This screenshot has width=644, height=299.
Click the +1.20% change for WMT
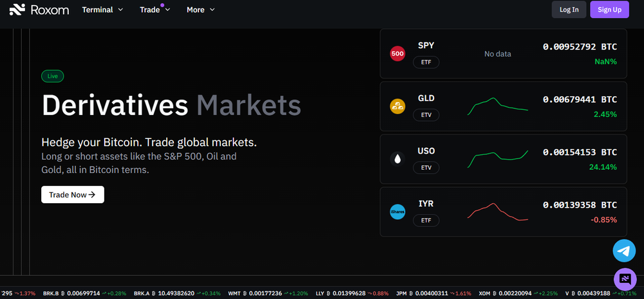299,293
